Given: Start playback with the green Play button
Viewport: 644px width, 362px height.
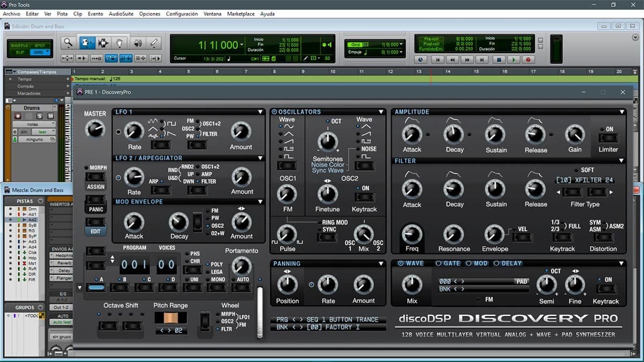Looking at the screenshot, I should tap(514, 60).
